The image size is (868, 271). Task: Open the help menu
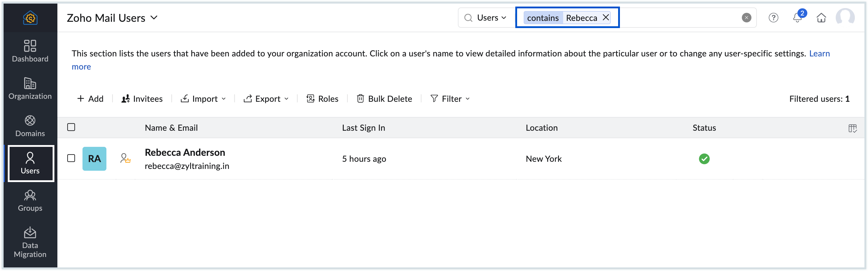[773, 18]
